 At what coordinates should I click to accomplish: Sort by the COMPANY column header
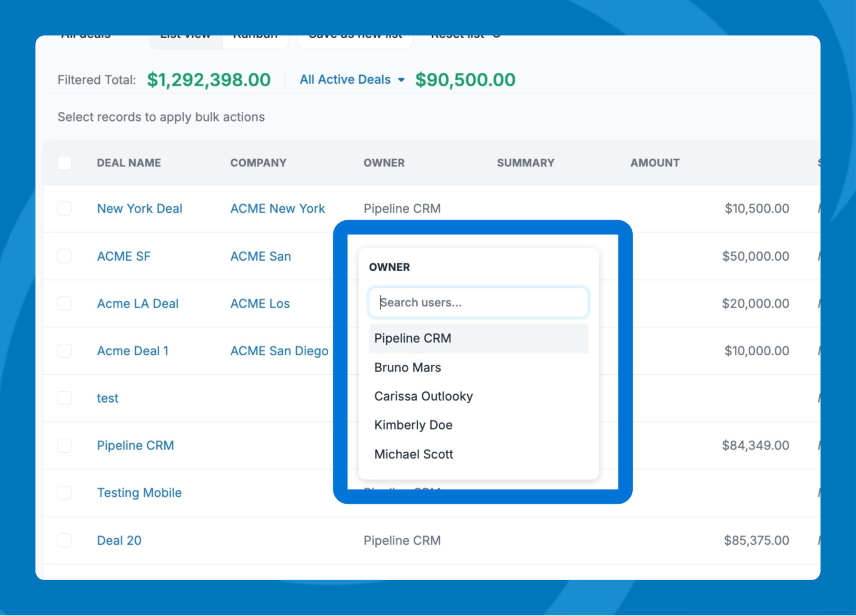point(259,163)
